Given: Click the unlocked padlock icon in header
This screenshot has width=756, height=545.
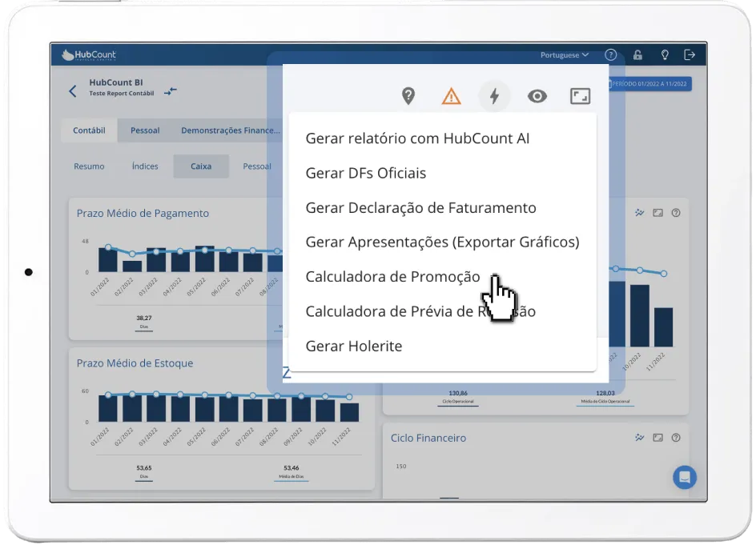Looking at the screenshot, I should (637, 55).
